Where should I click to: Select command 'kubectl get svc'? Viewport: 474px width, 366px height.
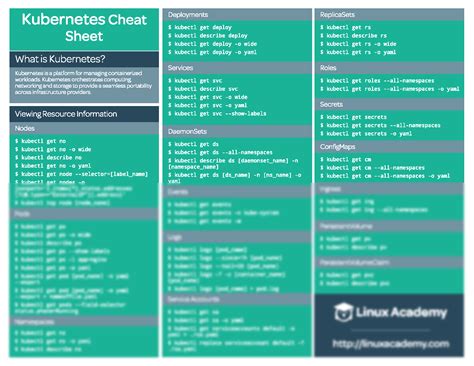click(195, 81)
